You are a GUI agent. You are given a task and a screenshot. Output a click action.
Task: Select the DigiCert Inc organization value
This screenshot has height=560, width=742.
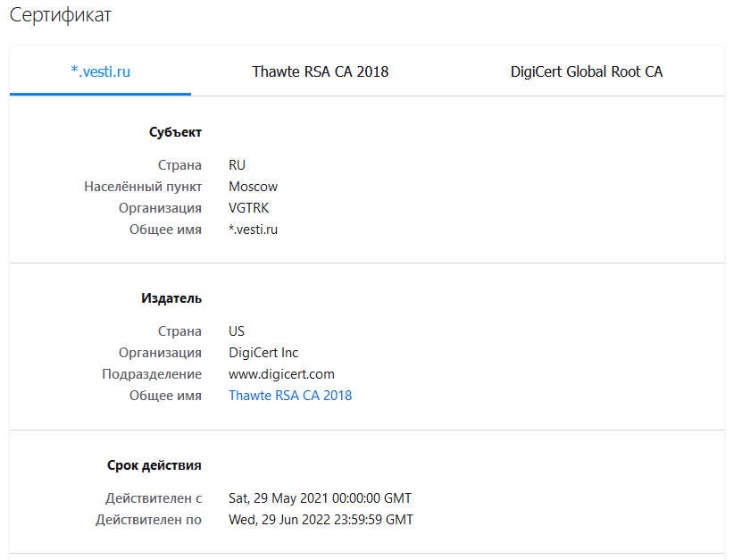tap(263, 353)
